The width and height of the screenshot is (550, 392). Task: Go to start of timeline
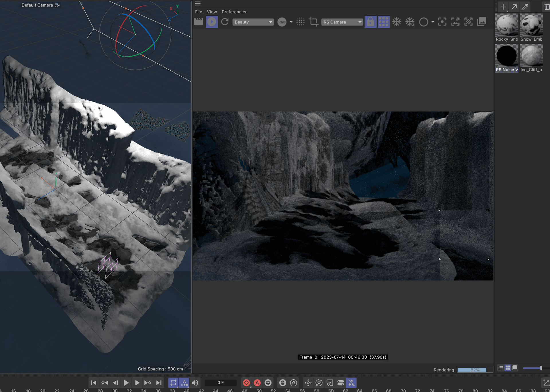pyautogui.click(x=94, y=383)
